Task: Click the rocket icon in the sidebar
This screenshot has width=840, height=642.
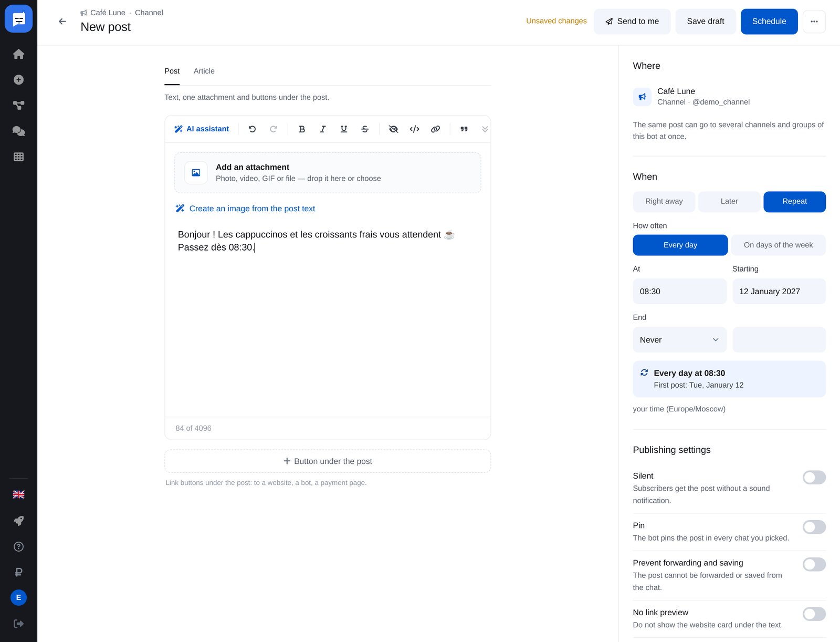Action: 18,521
